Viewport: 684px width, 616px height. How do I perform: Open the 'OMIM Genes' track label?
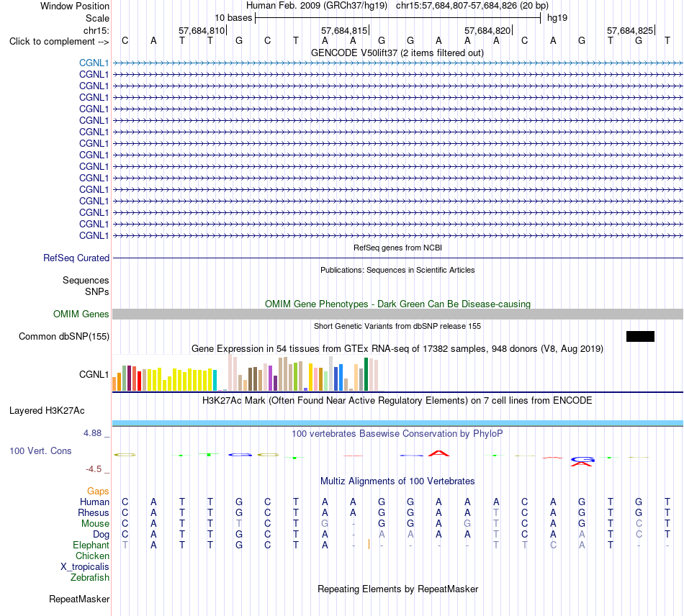pyautogui.click(x=81, y=314)
